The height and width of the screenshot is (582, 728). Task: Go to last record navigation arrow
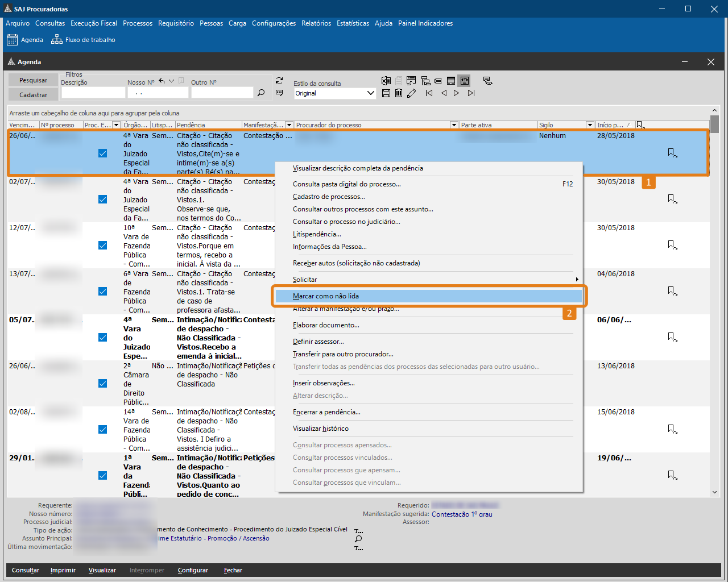tap(471, 93)
